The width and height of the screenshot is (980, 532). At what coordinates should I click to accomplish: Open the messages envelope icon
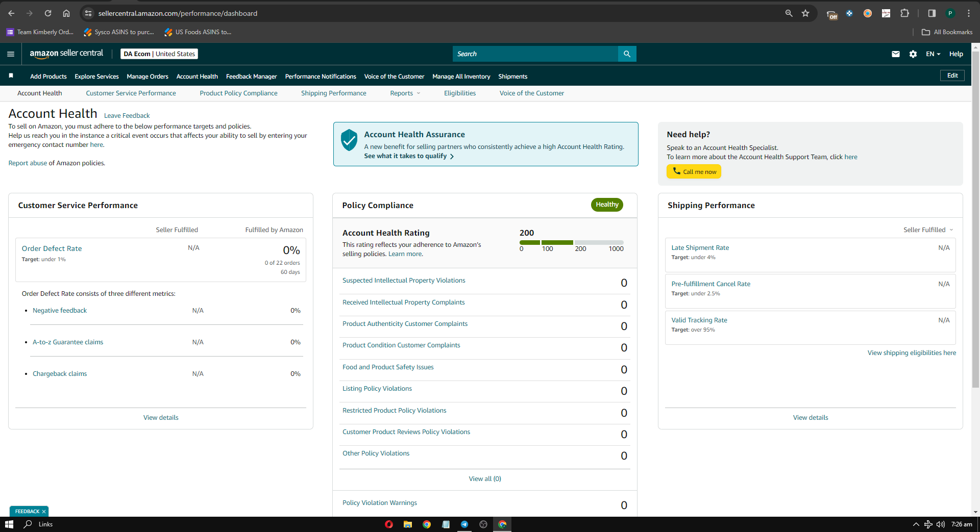point(896,54)
